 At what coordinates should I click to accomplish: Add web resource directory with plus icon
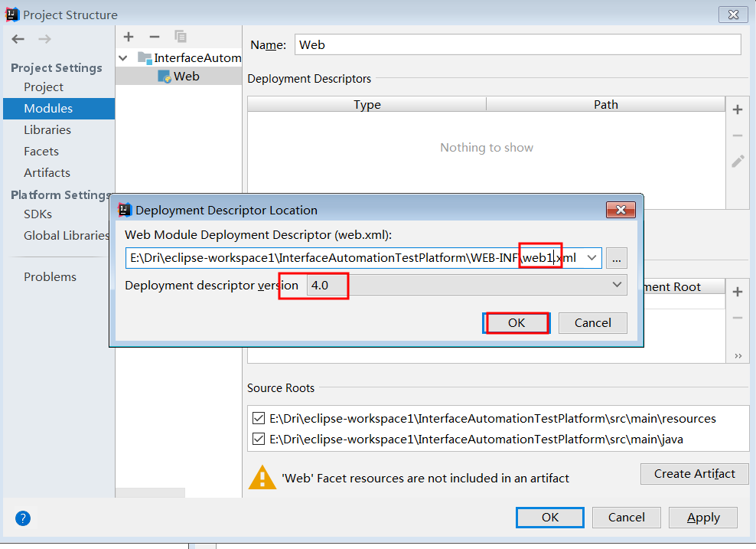tap(737, 292)
